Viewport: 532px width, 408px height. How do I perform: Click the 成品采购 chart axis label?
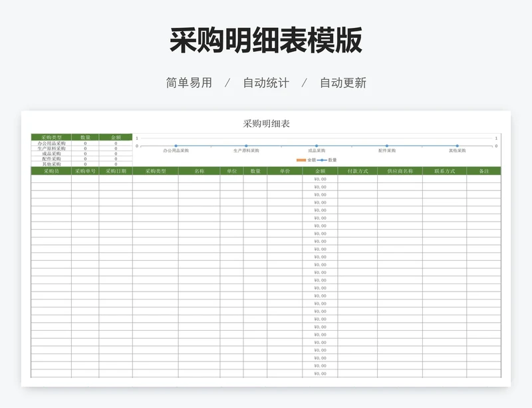point(317,150)
